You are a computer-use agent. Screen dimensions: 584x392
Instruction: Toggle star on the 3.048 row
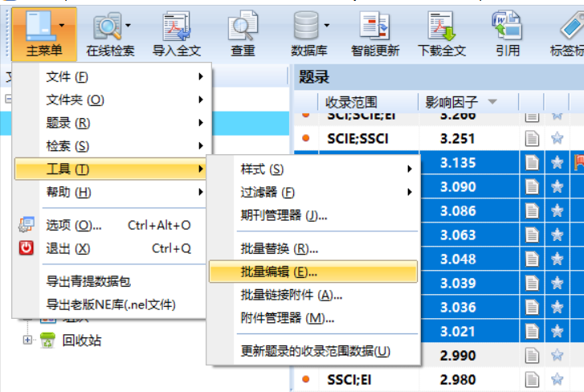pos(557,259)
